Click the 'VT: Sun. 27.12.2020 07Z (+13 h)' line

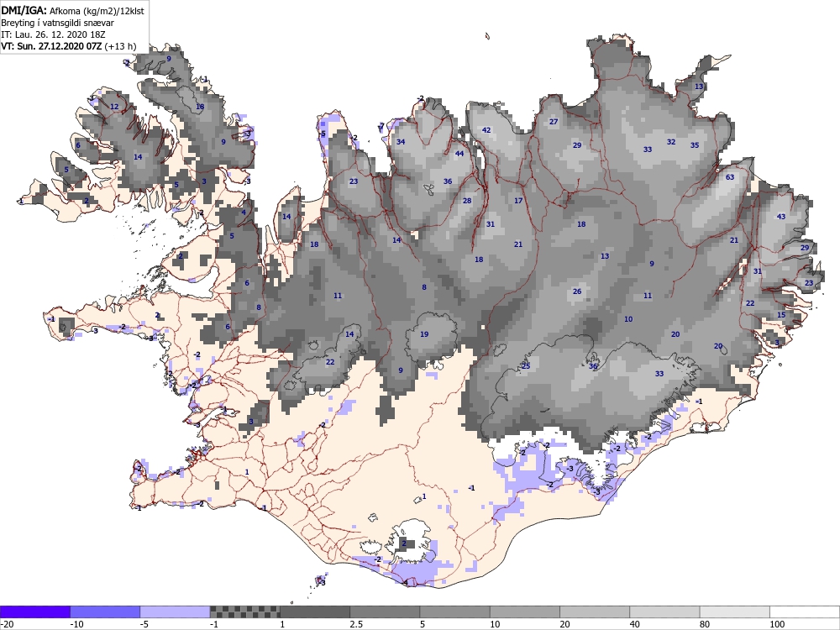click(68, 46)
